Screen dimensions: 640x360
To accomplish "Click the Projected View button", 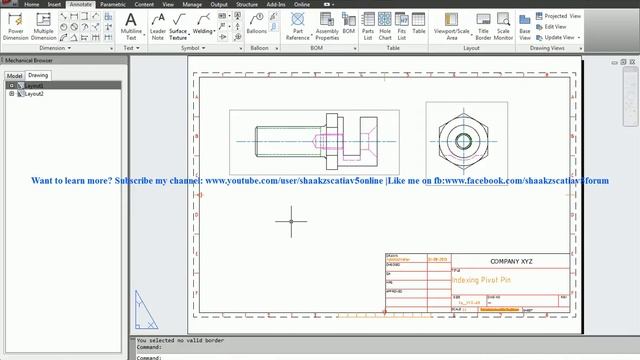I will click(558, 16).
